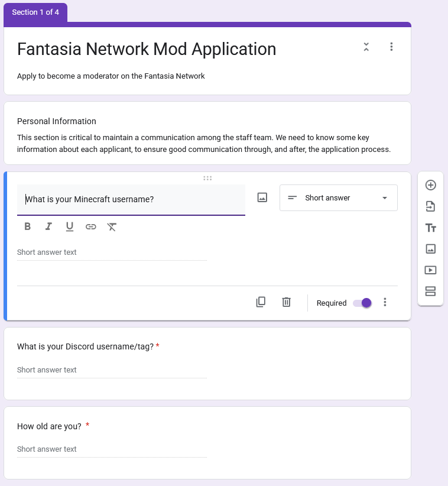Click the Import questions icon
The height and width of the screenshot is (486, 448).
(430, 206)
